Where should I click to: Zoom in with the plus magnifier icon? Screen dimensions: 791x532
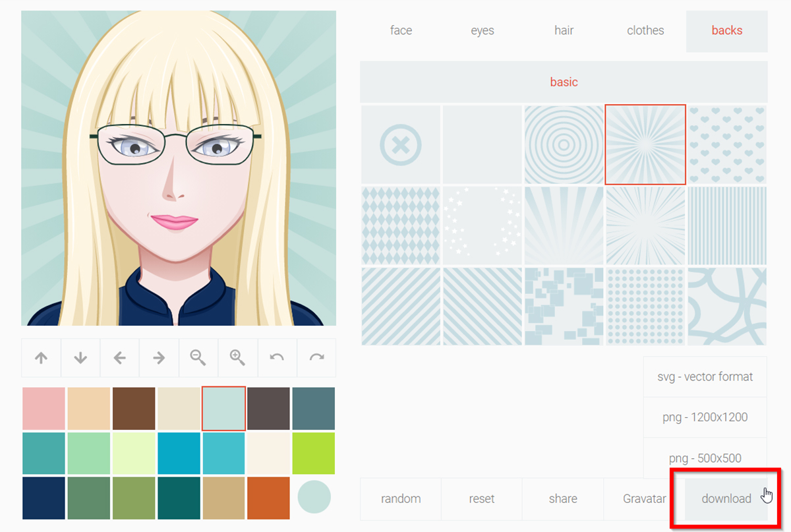click(x=237, y=358)
